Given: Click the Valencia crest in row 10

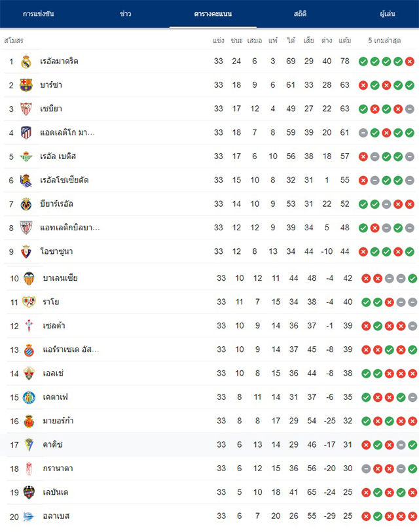Looking at the screenshot, I should point(29,279).
